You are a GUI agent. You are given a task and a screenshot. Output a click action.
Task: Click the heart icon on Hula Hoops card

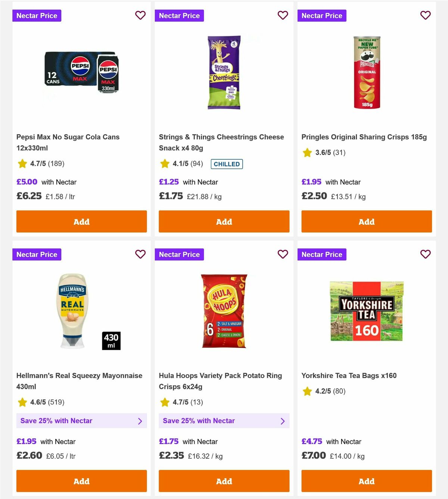click(x=283, y=254)
